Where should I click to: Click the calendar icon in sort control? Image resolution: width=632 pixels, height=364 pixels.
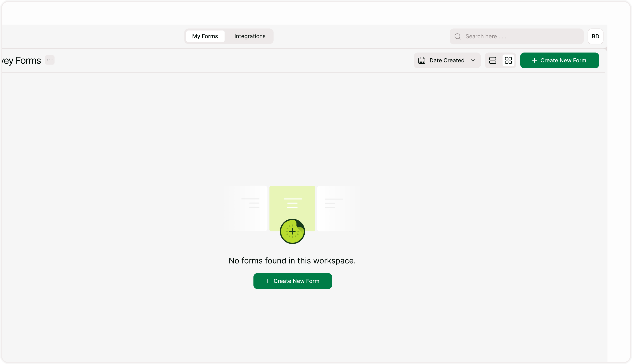click(421, 61)
